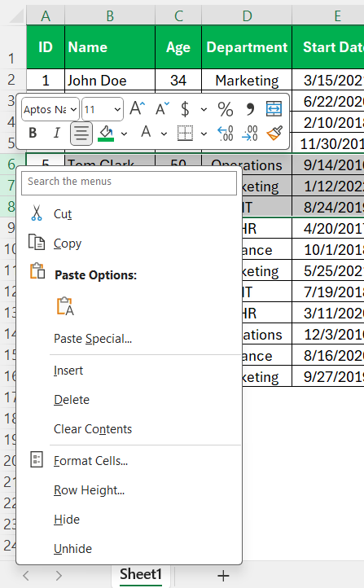This screenshot has height=588, width=364.
Task: Click the scissors Cut icon
Action: (x=37, y=213)
